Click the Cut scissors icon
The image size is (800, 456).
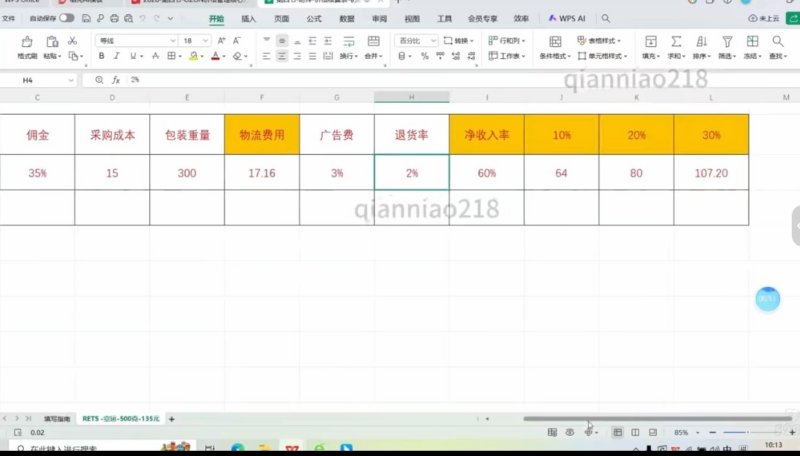pos(72,40)
